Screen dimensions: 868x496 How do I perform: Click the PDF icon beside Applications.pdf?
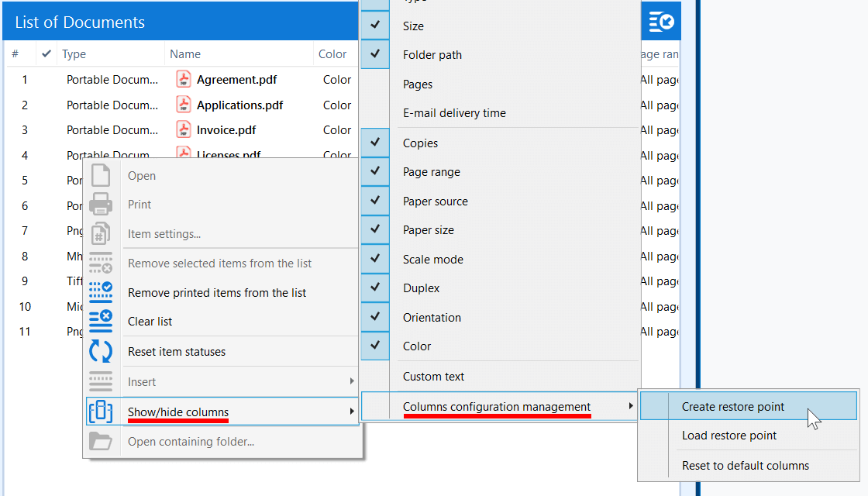[x=184, y=105]
